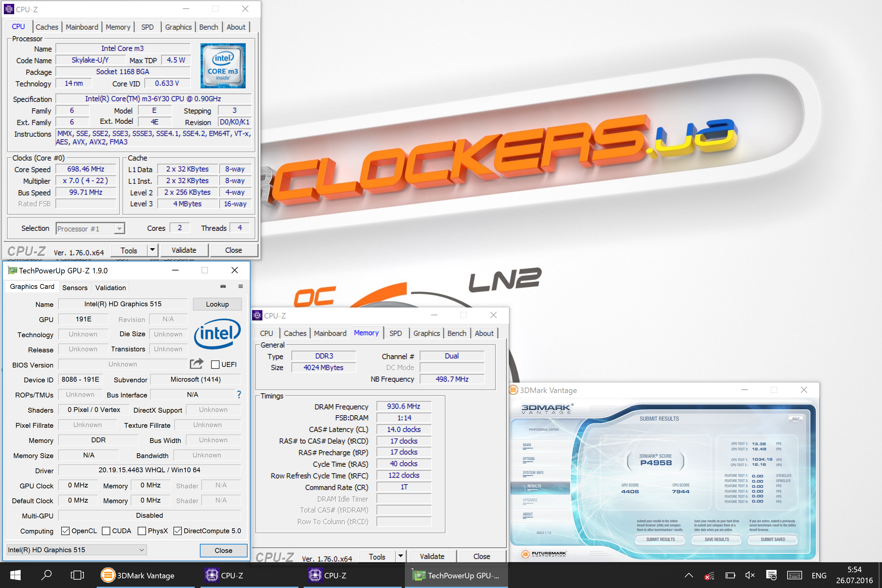This screenshot has width=882, height=588.
Task: Click SUBMIT RESULTS in 3DMark Vantage
Action: 660,539
